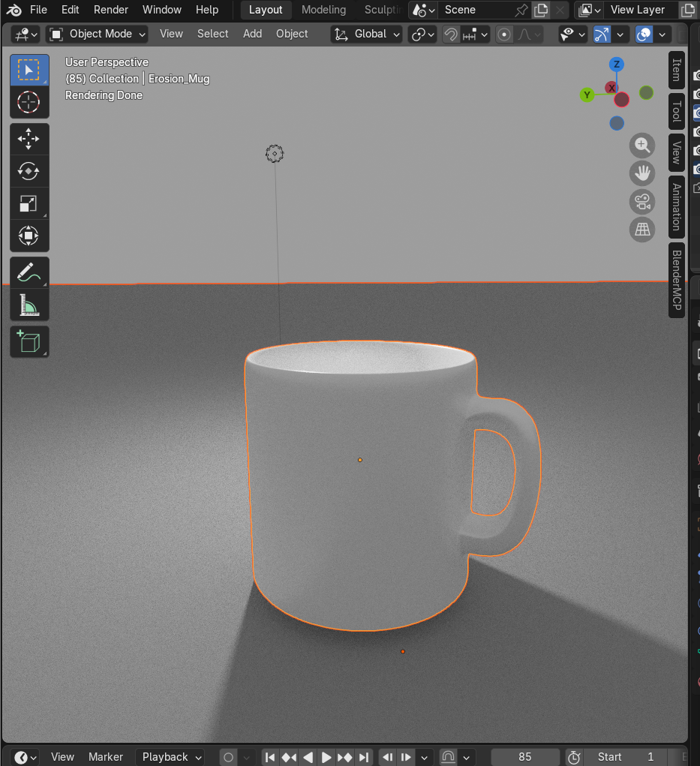Open the Global transform orientation dropdown

point(366,34)
